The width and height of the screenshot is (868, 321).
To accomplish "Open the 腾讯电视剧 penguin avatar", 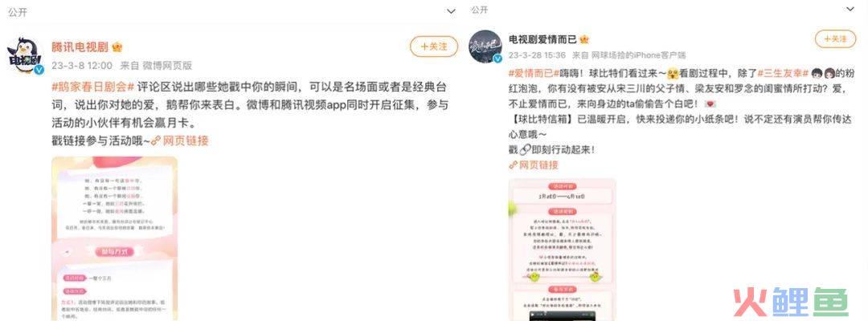I will [x=24, y=55].
